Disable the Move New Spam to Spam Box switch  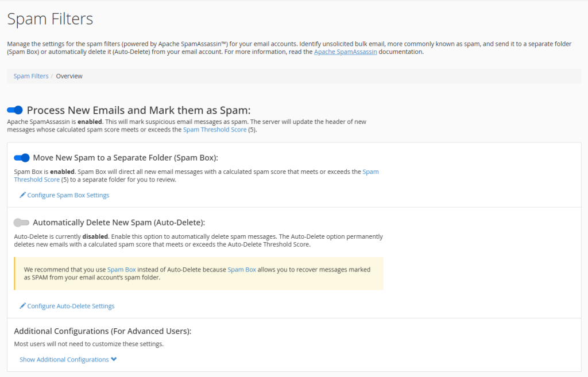click(22, 158)
